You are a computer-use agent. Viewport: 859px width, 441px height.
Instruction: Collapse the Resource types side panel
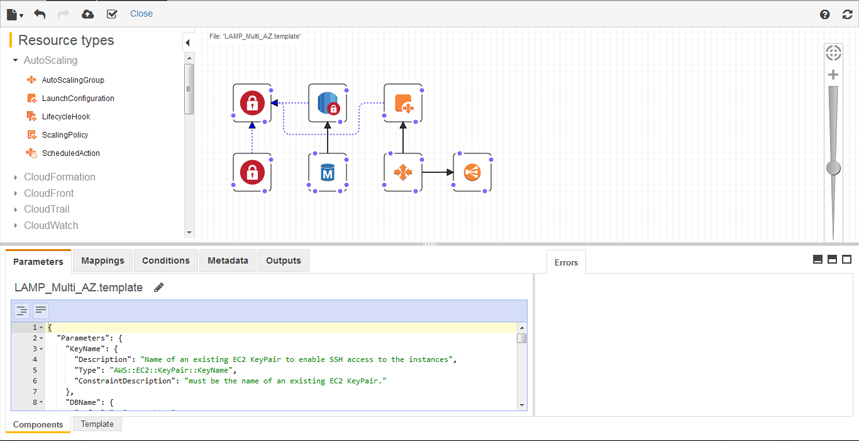(x=187, y=43)
